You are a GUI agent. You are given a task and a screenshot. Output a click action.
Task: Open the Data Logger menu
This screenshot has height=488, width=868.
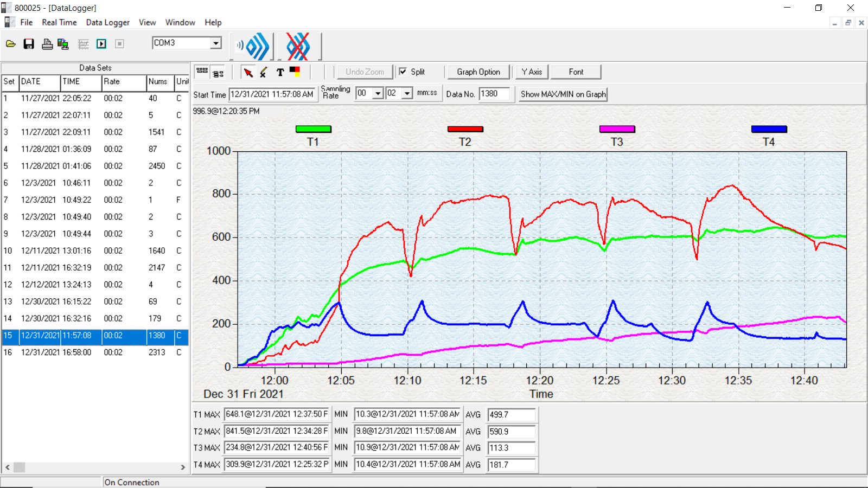coord(107,22)
